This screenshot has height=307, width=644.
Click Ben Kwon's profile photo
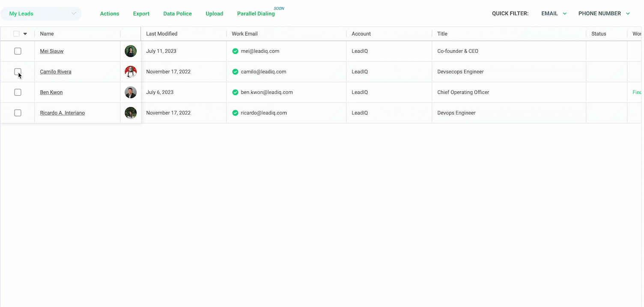pyautogui.click(x=131, y=92)
